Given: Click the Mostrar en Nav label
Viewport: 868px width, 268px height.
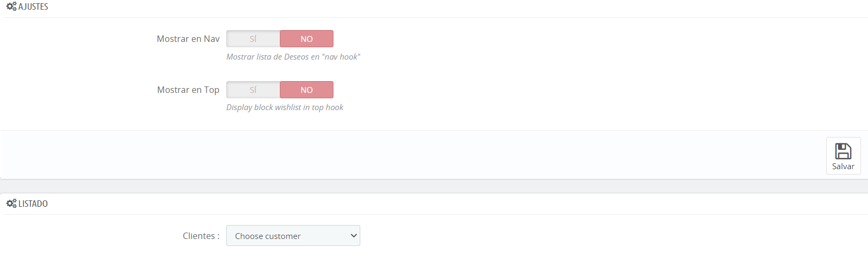Looking at the screenshot, I should 188,39.
